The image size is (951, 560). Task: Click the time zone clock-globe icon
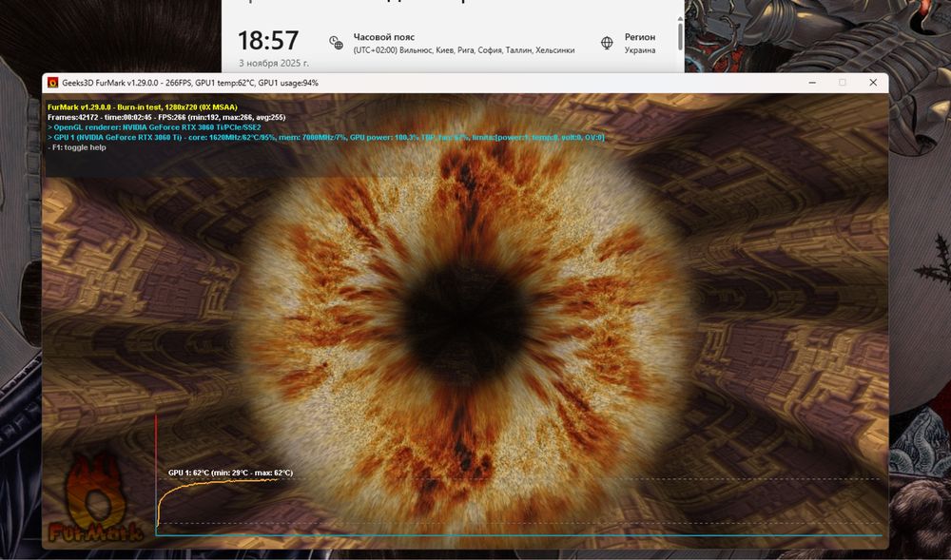pos(336,43)
